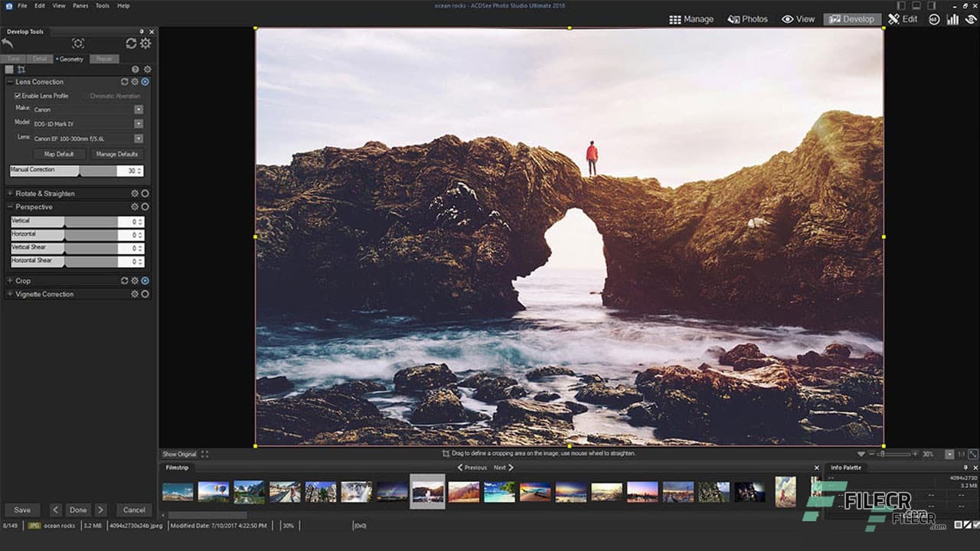
Task: Select the Crop tool icon in Develop Tools
Action: 19,68
